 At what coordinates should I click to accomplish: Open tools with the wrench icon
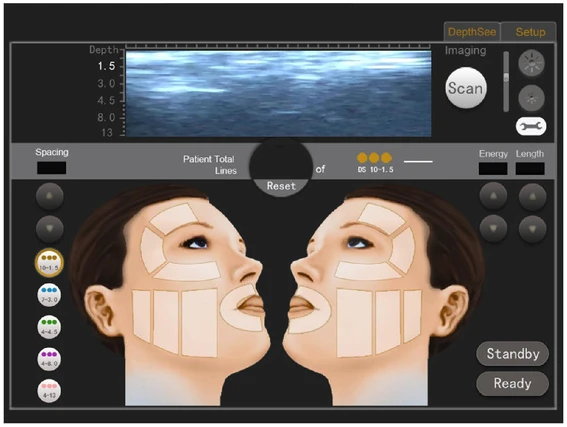tap(531, 127)
